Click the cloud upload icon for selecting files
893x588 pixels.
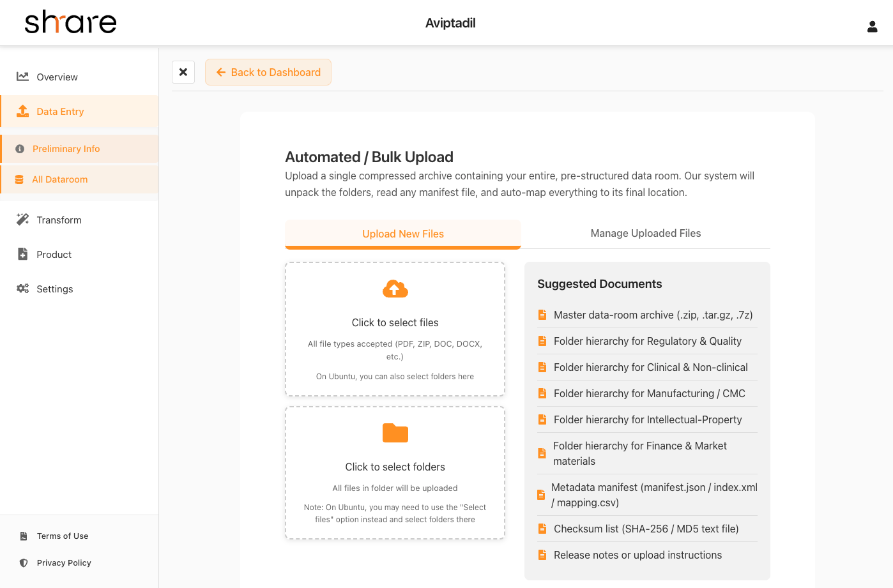coord(395,288)
